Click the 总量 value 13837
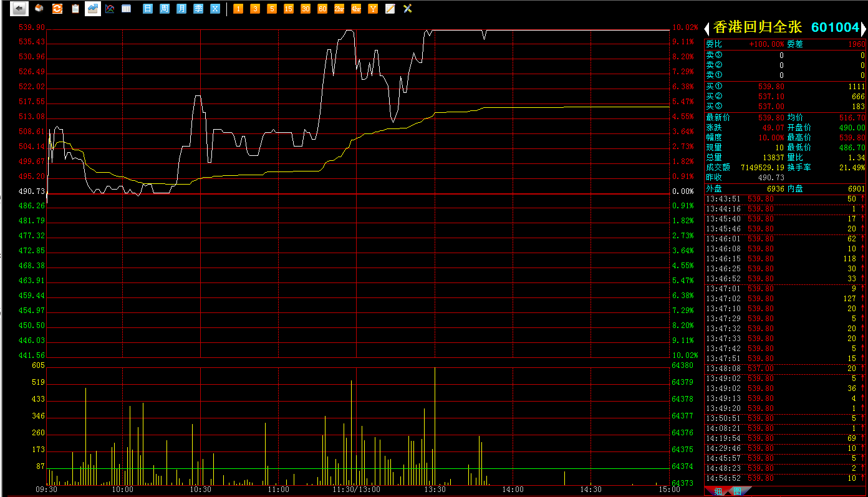 (773, 158)
